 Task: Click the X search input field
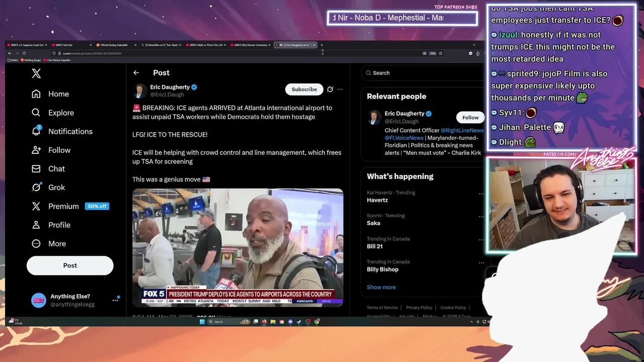tap(423, 73)
